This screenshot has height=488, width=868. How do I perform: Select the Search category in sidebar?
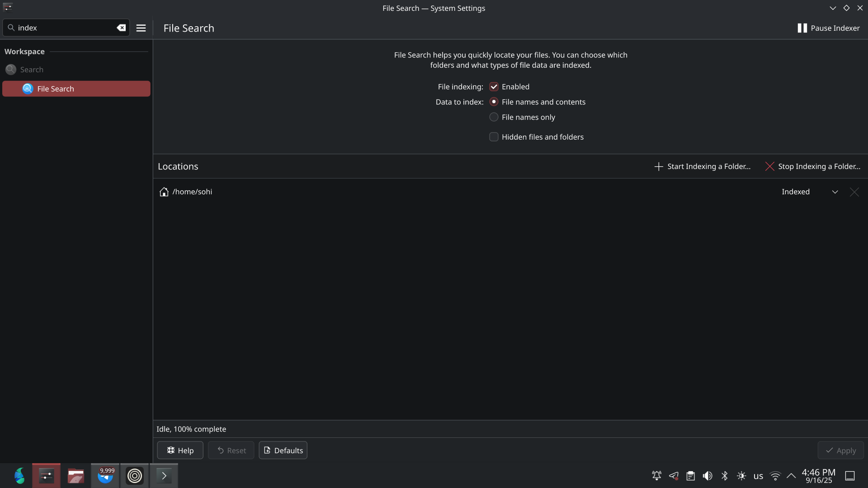32,70
